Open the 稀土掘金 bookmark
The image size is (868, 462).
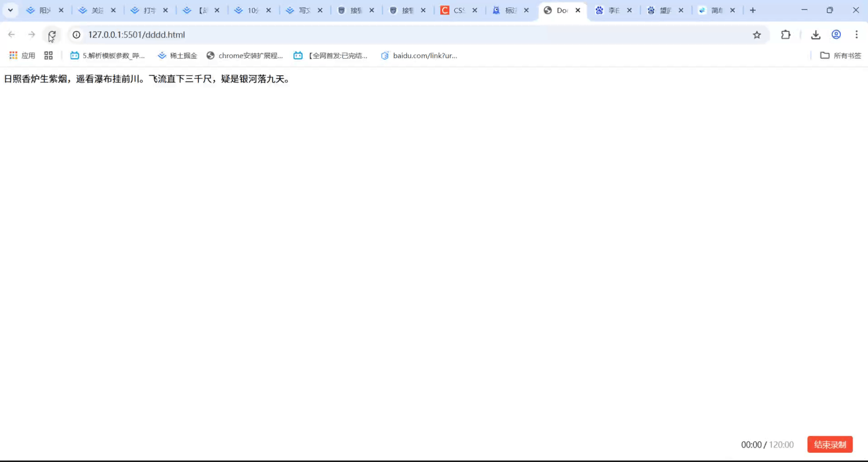coord(177,55)
